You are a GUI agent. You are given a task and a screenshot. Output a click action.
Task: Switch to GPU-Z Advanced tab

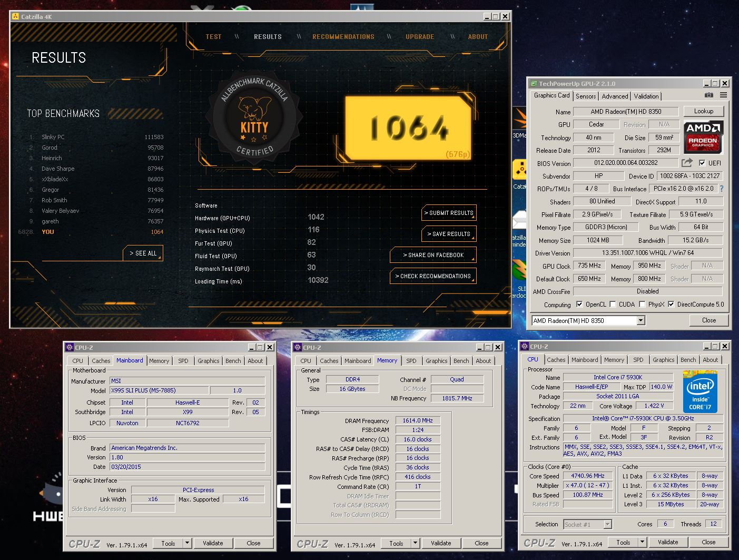click(615, 96)
